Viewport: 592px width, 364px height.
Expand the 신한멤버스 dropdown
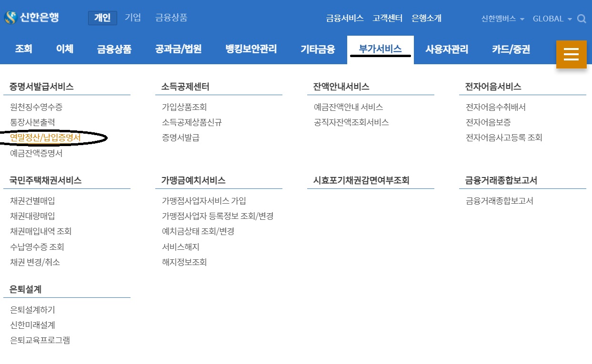(x=502, y=19)
